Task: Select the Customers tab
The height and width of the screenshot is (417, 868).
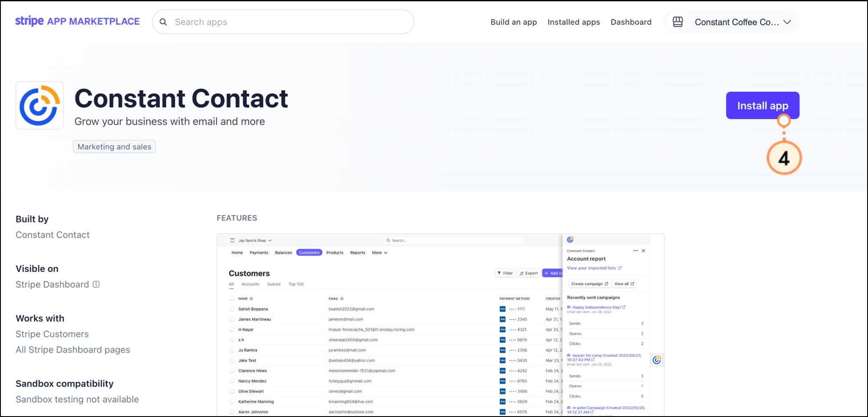Action: coord(309,253)
